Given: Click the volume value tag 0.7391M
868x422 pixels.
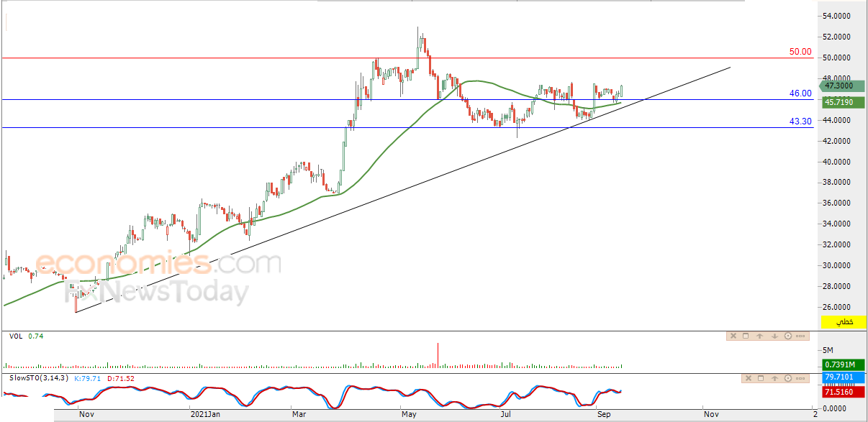Looking at the screenshot, I should pyautogui.click(x=843, y=365).
